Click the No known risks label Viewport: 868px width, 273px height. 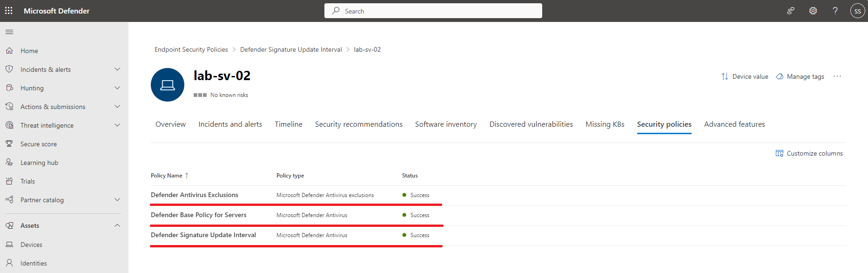pos(229,95)
